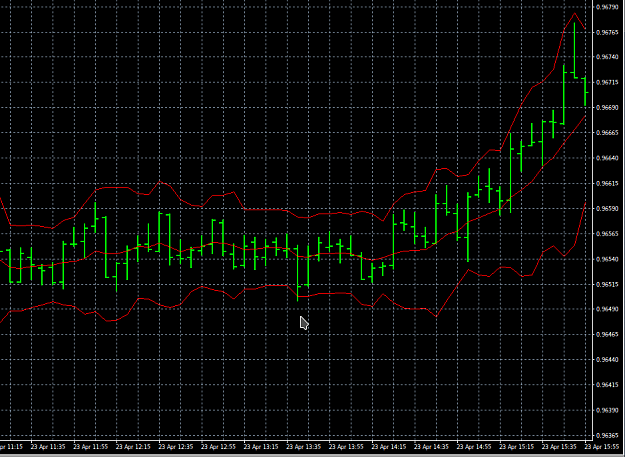Screen dimensions: 625x457
Task: Click the 23 Apr 14:35 time label
Action: 432,447
